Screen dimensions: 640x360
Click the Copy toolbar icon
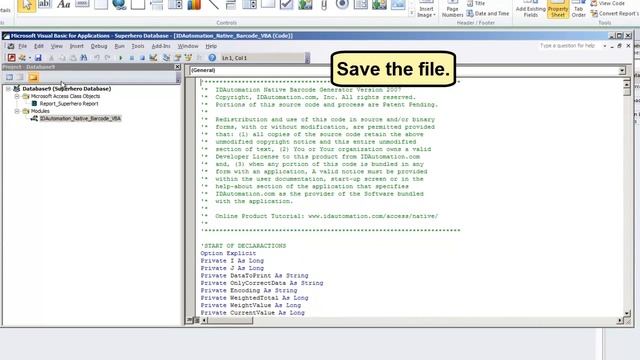pyautogui.click(x=62, y=58)
